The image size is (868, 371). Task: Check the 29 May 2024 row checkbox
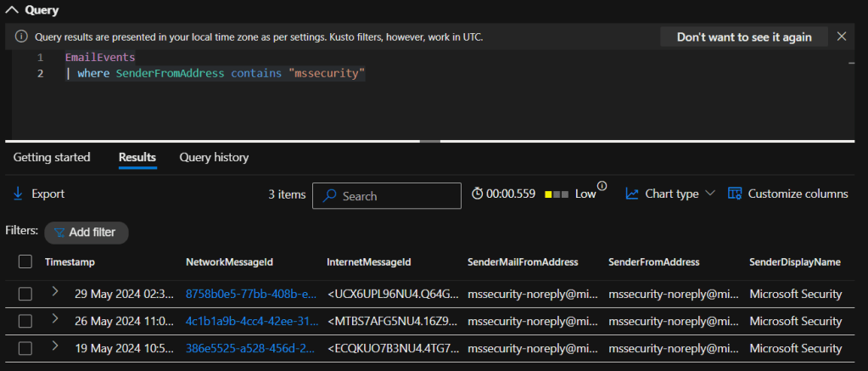25,294
